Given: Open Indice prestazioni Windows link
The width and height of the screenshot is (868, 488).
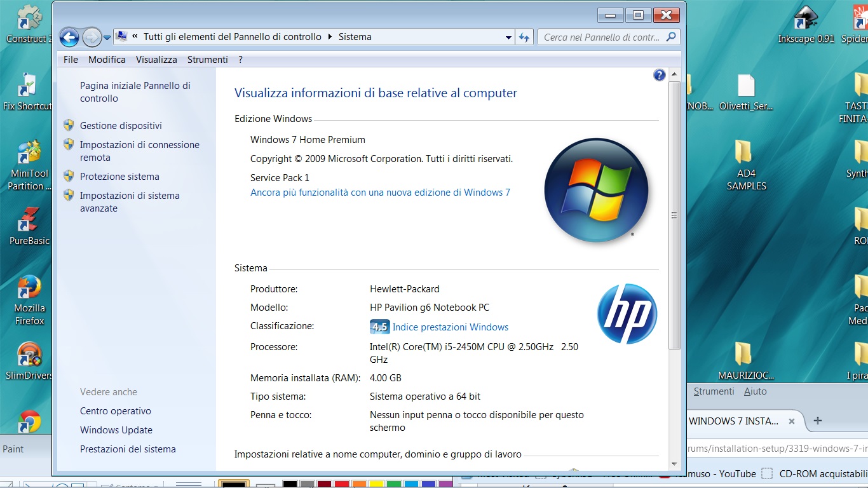Looking at the screenshot, I should tap(451, 327).
